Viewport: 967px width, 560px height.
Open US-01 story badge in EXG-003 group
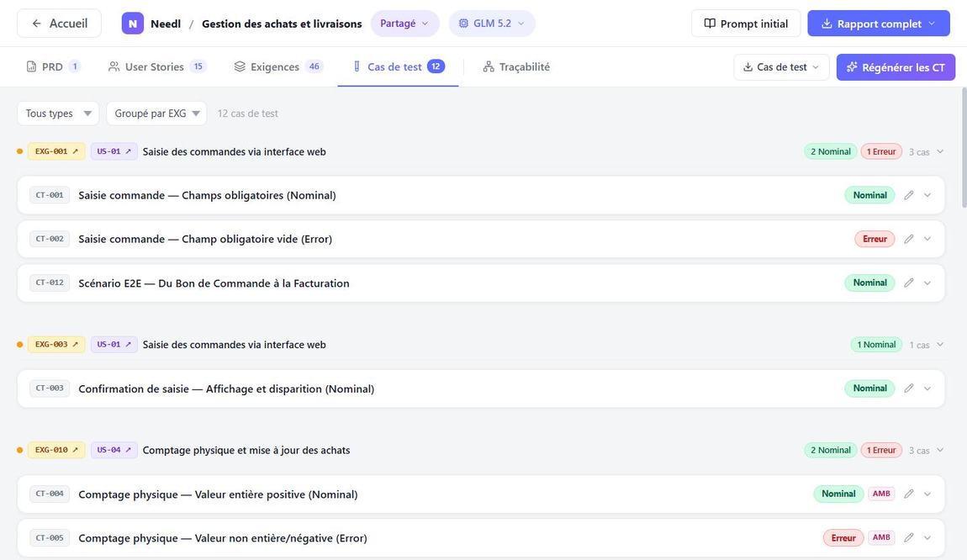114,345
